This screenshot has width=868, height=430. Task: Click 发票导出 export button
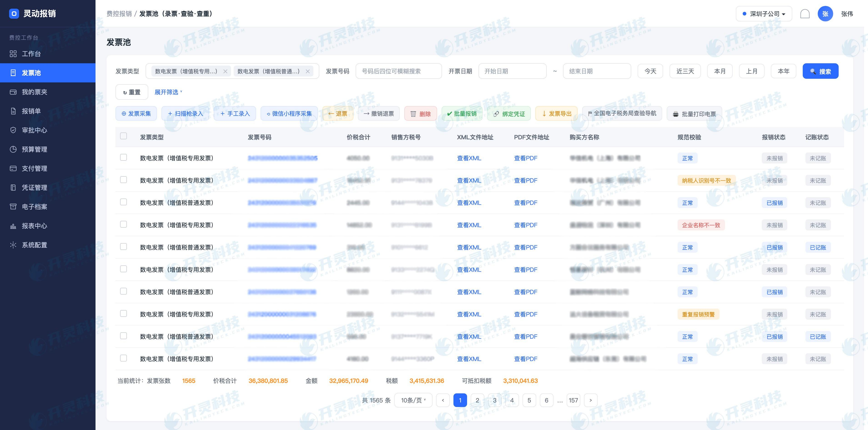pos(556,114)
